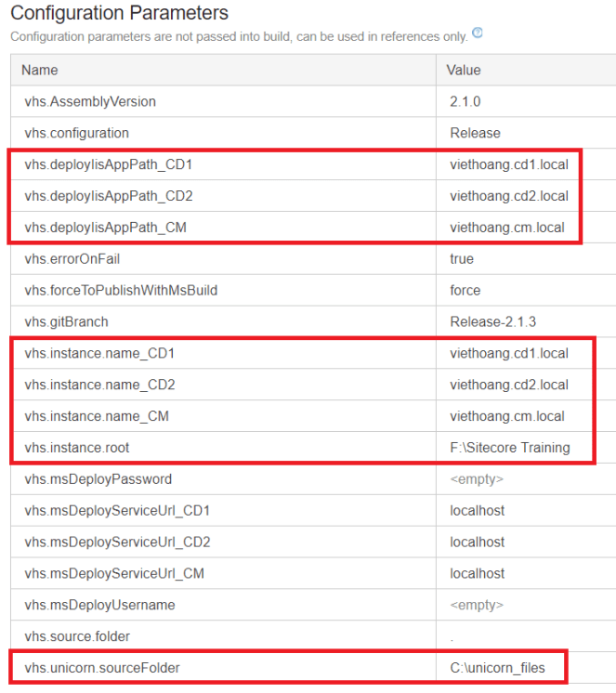Click the C:\unicorn_files source folder value
Viewport: 616px width, 693px height.
[x=497, y=668]
